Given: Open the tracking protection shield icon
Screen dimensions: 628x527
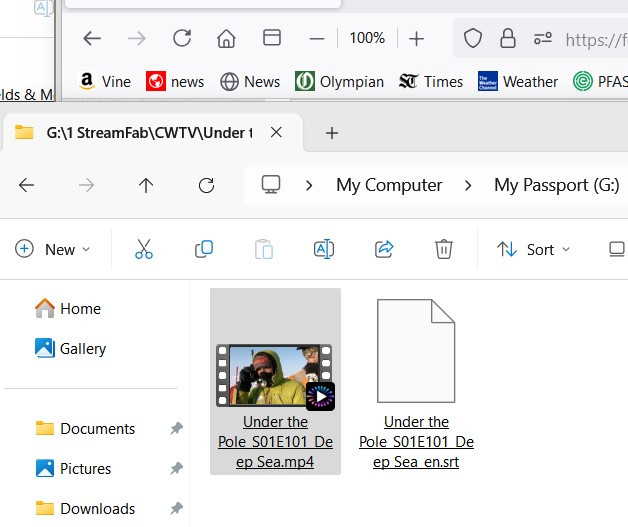Looking at the screenshot, I should pyautogui.click(x=473, y=38).
